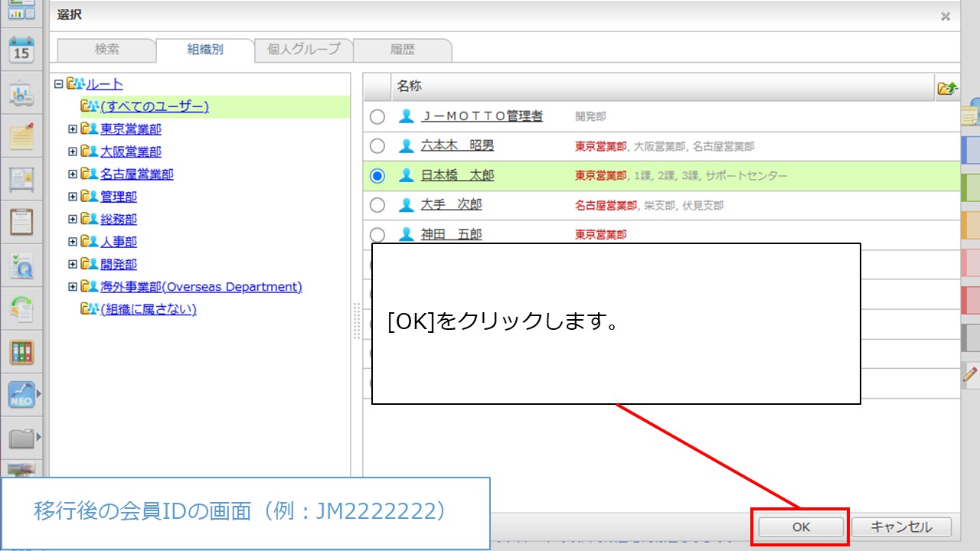The height and width of the screenshot is (551, 980).
Task: Open the calendar icon showing 15
Action: [x=21, y=49]
